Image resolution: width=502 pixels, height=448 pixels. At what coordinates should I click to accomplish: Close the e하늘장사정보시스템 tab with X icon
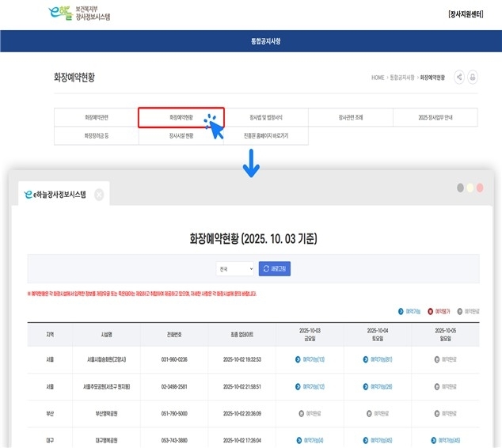point(99,194)
